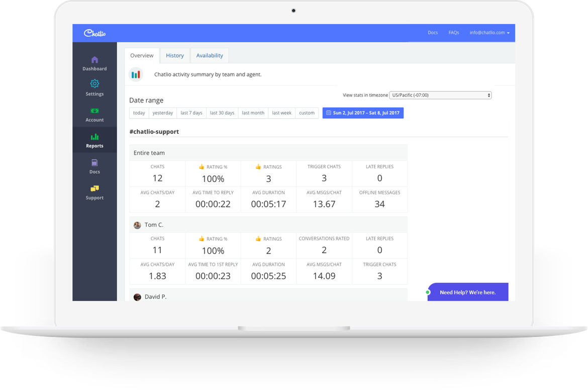Click the Chatlio logo in the header

coord(94,33)
